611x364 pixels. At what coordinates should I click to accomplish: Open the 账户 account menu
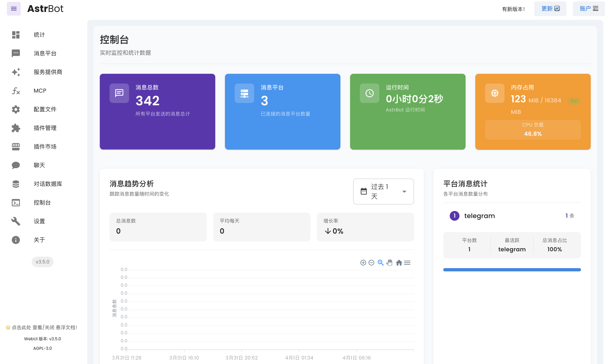(x=588, y=9)
